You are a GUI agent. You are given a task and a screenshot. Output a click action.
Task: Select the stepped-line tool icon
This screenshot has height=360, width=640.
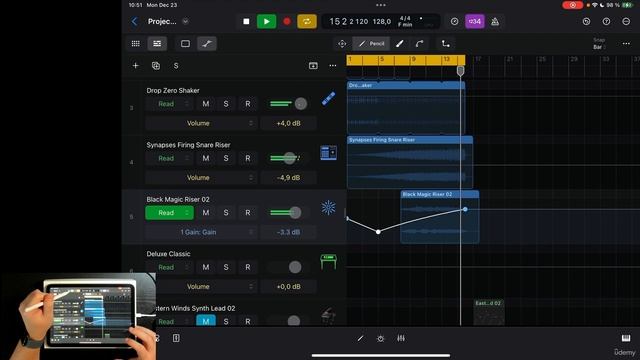pyautogui.click(x=445, y=44)
